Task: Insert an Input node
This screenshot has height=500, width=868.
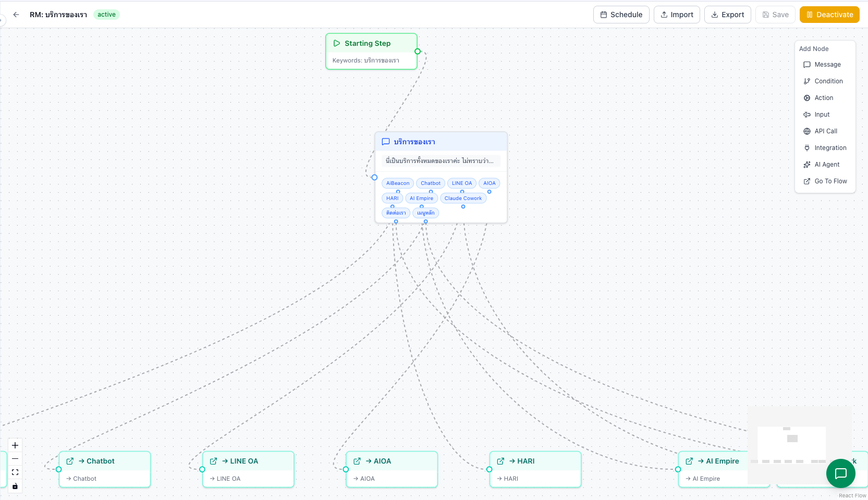Action: 822,114
